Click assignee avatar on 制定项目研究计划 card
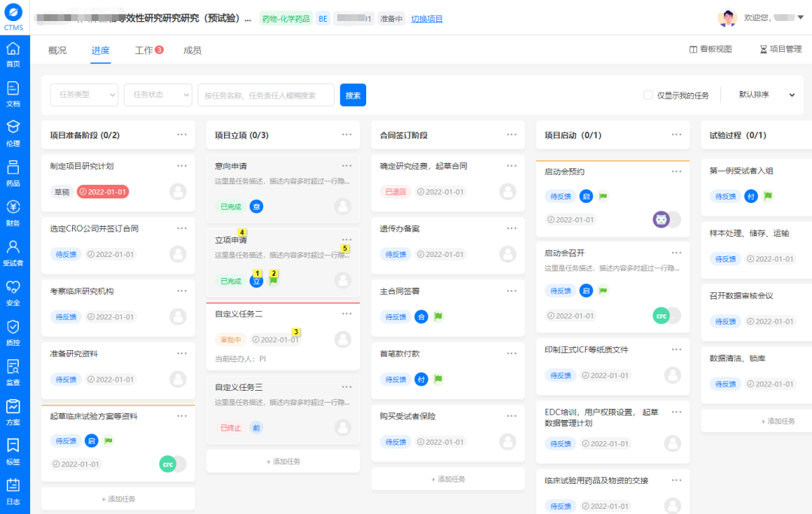The width and height of the screenshot is (812, 514). pyautogui.click(x=177, y=192)
